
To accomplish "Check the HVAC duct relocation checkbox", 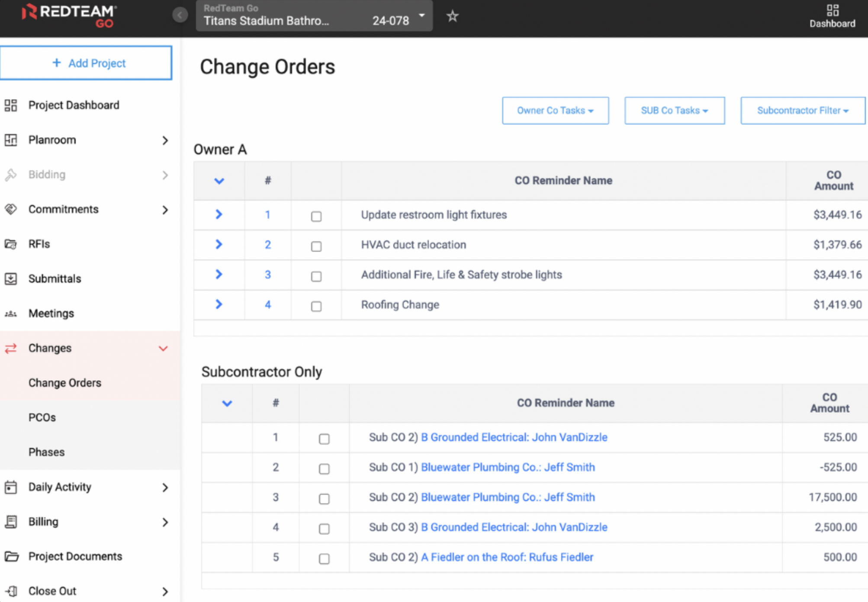I will click(x=316, y=246).
